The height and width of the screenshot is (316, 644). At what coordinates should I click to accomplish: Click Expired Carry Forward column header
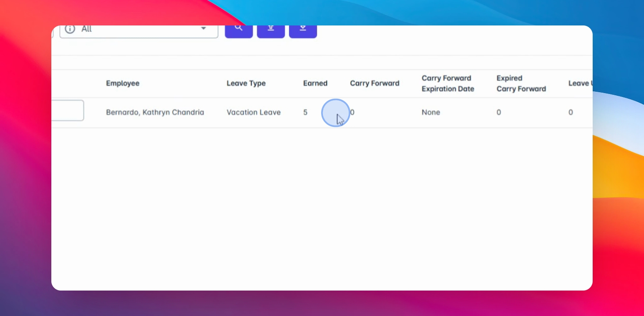tap(521, 83)
